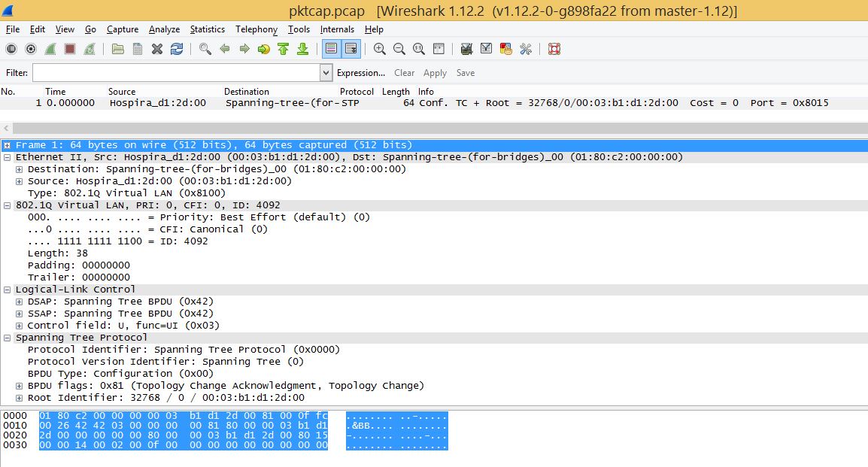Reload this capture file

tap(178, 49)
